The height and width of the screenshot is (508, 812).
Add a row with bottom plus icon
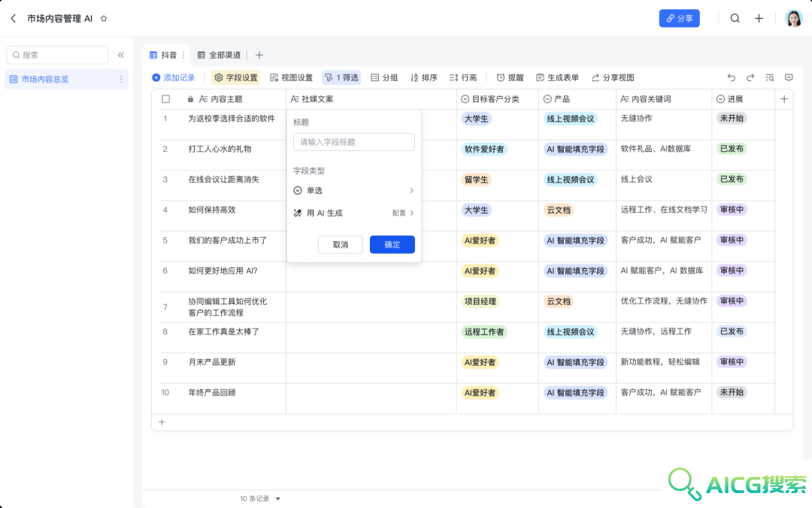pyautogui.click(x=162, y=422)
